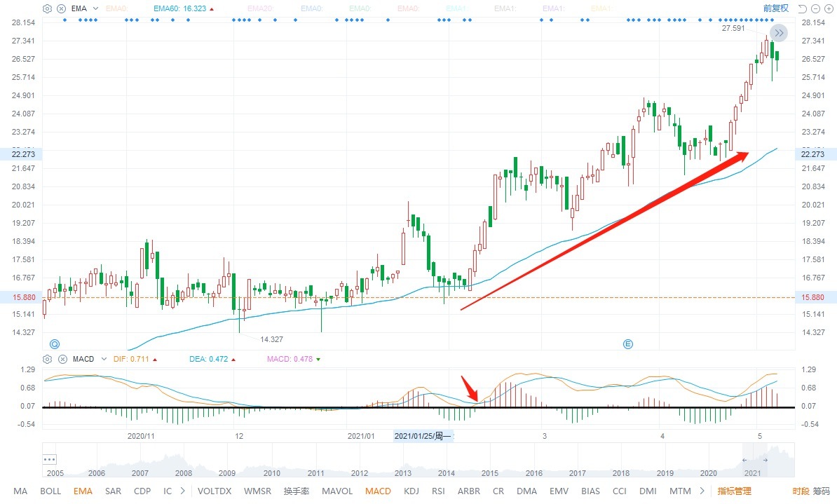Viewport: 837px width, 504px height.
Task: Open EMA indicator settings gear
Action: 47,8
